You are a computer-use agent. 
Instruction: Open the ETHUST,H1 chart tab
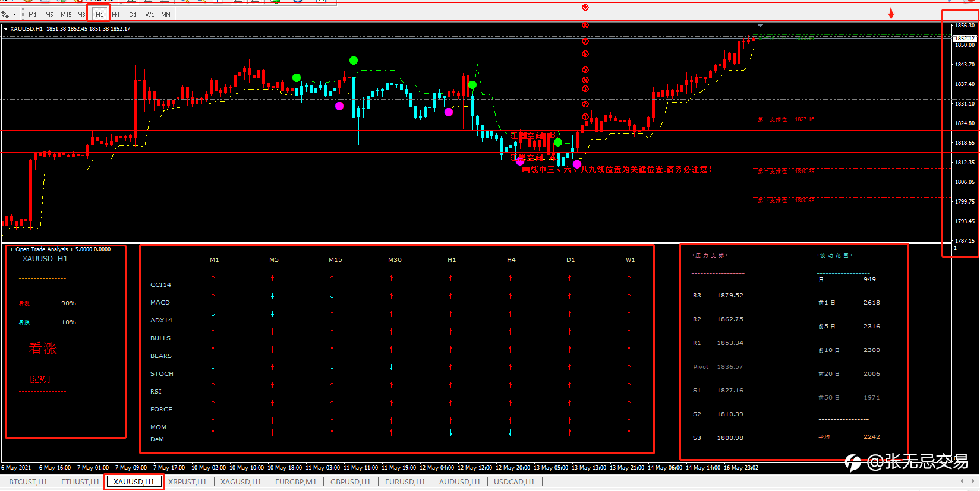click(x=80, y=482)
